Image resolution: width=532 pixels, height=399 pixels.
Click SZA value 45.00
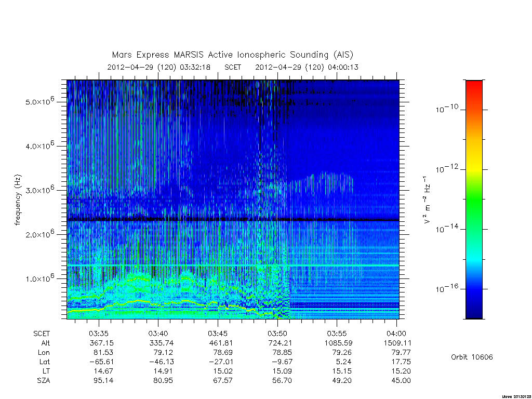401,381
